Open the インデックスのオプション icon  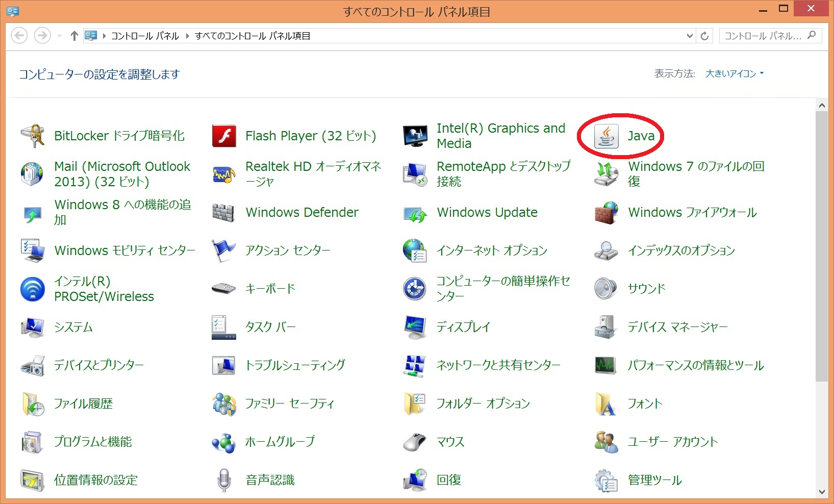coord(606,250)
